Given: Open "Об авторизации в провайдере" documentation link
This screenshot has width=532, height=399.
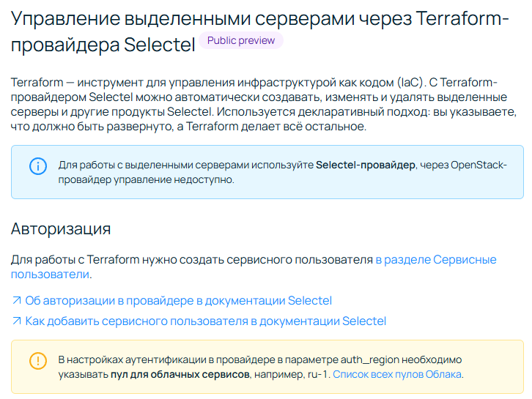Looking at the screenshot, I should tap(178, 301).
